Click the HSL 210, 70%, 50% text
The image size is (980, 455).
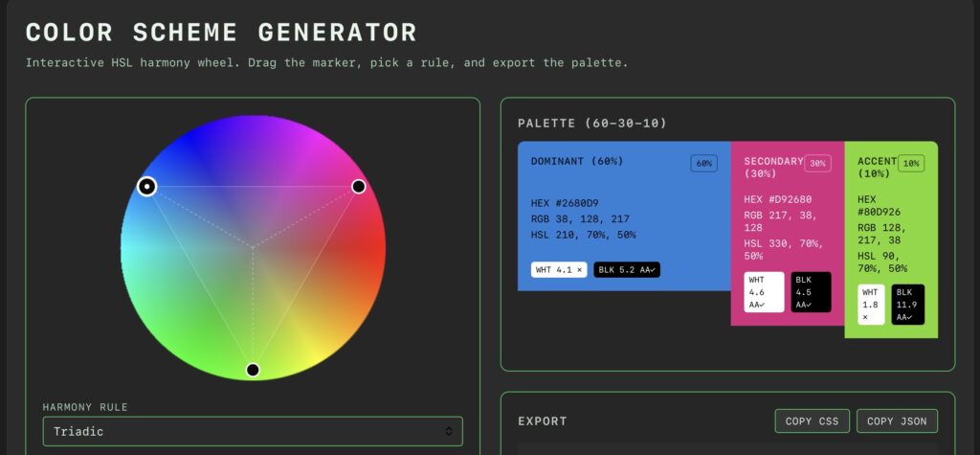coord(583,235)
